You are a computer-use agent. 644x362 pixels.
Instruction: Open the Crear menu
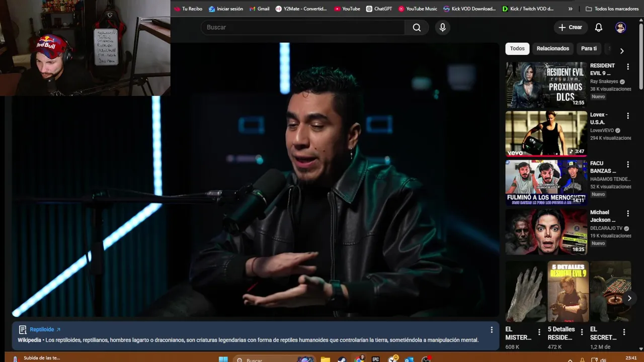(570, 27)
